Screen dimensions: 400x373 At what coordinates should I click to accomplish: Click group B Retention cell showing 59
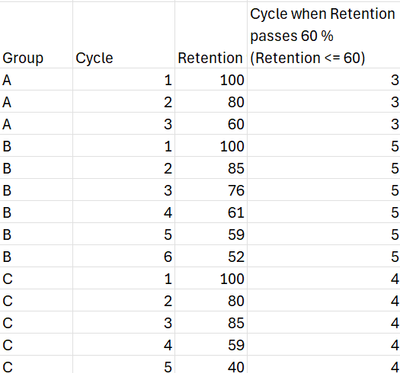(x=211, y=234)
